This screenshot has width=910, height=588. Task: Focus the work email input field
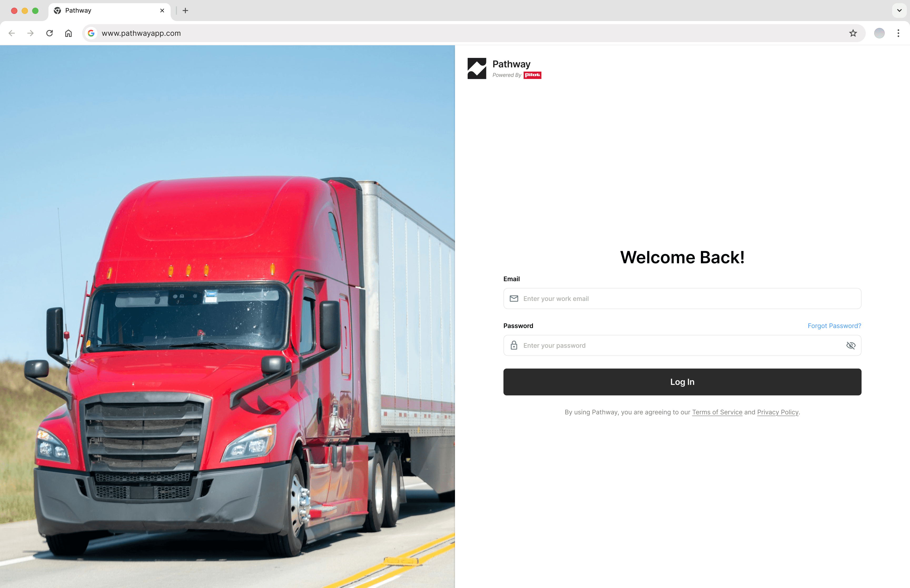click(682, 298)
